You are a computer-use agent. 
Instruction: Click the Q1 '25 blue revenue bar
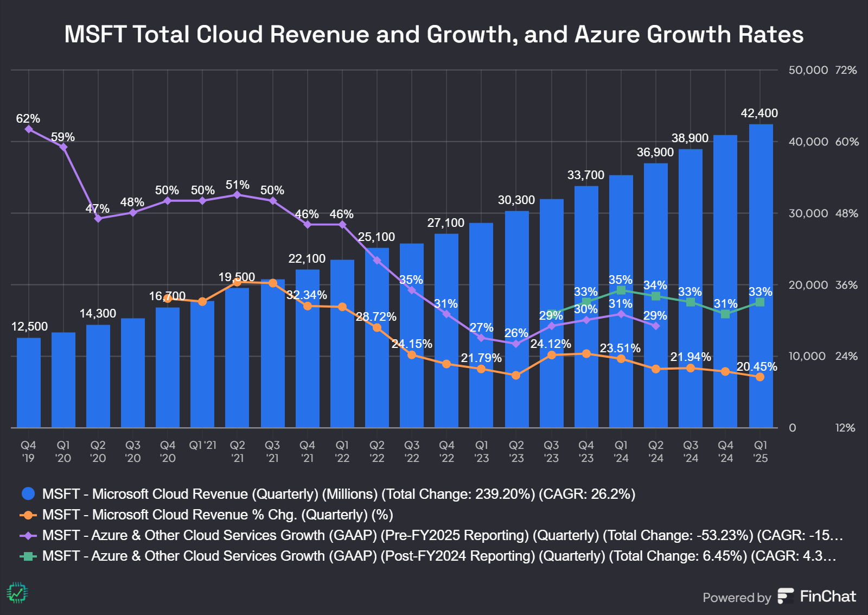(x=761, y=276)
